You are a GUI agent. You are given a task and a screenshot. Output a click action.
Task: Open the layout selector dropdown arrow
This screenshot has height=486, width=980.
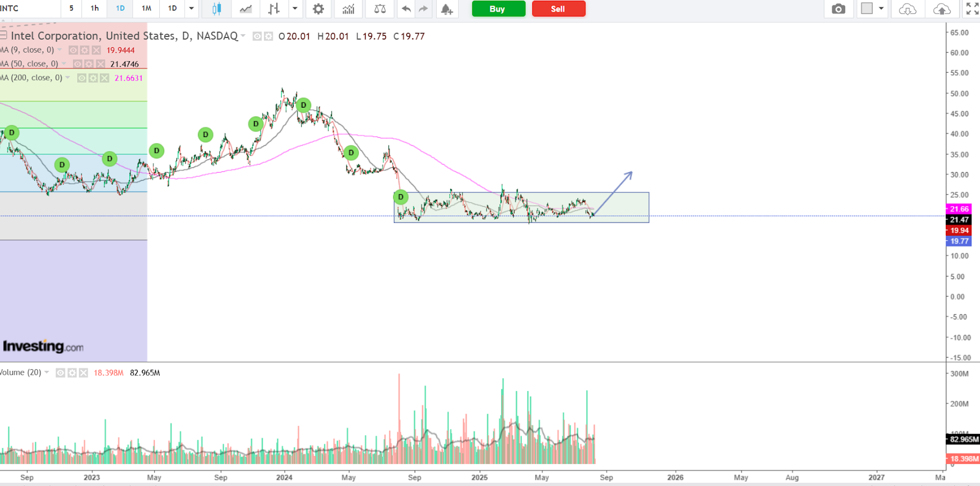pos(881,9)
